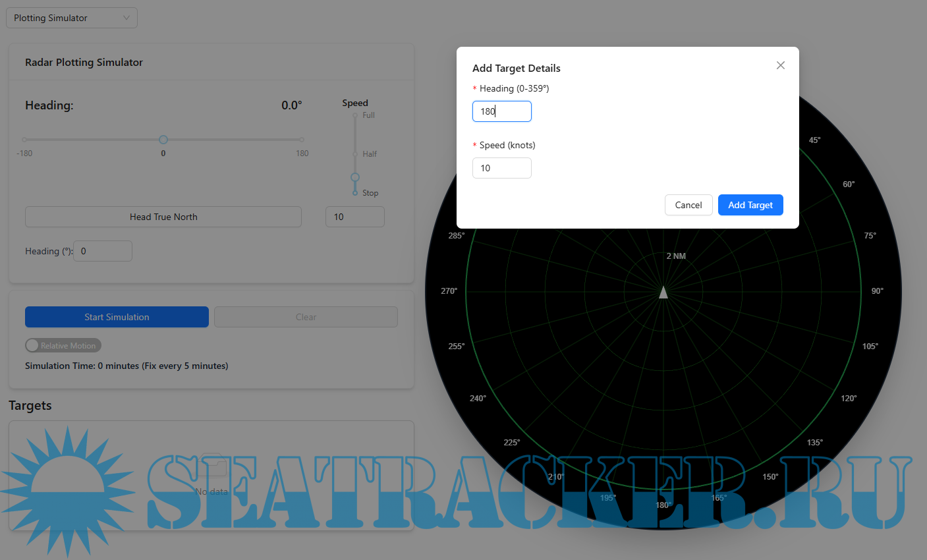The height and width of the screenshot is (560, 927).
Task: Click the Speed (knots) input in the dialog
Action: (502, 168)
